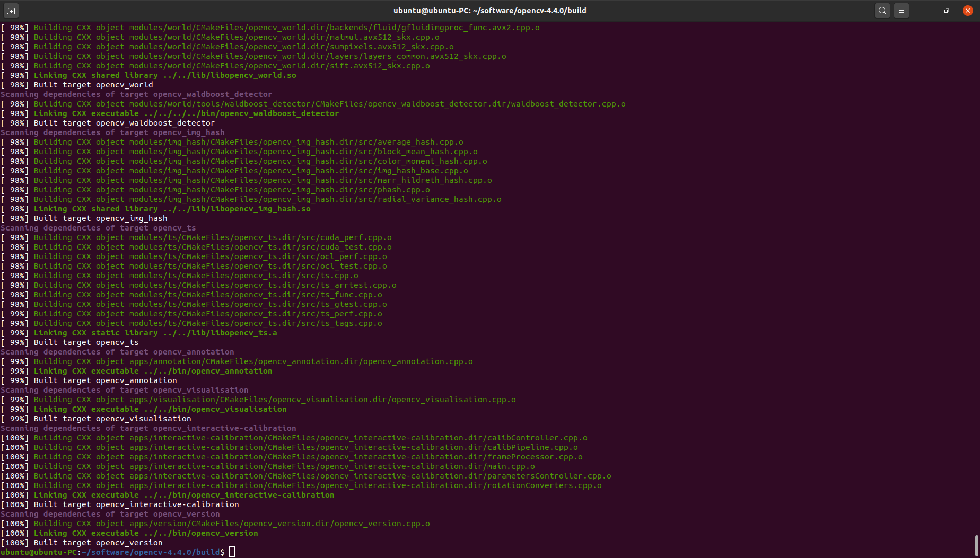Click the ts_arrtest.cpp.o build line

click(x=199, y=285)
